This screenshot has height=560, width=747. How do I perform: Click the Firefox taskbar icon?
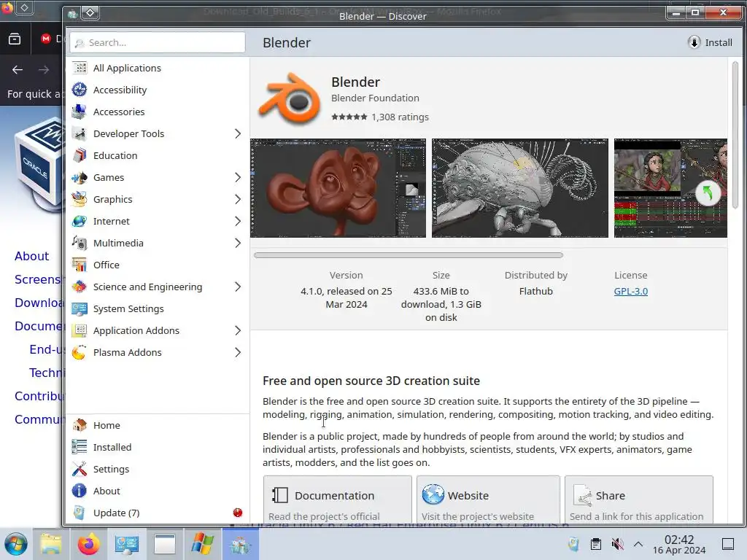coord(88,544)
